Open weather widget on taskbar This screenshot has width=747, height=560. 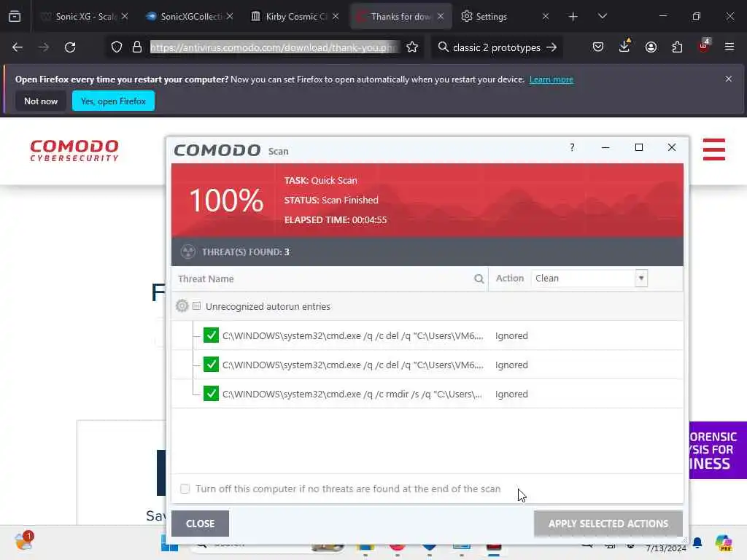click(24, 540)
